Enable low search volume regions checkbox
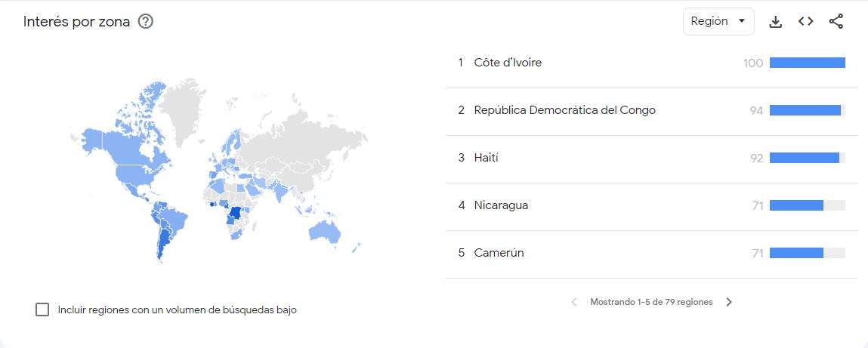The image size is (868, 348). 42,310
